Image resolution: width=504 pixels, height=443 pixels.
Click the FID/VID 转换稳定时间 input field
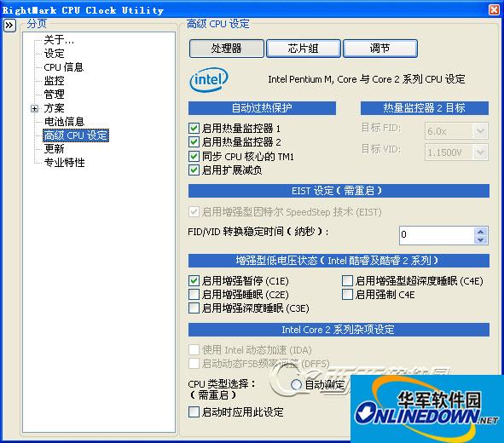point(437,235)
